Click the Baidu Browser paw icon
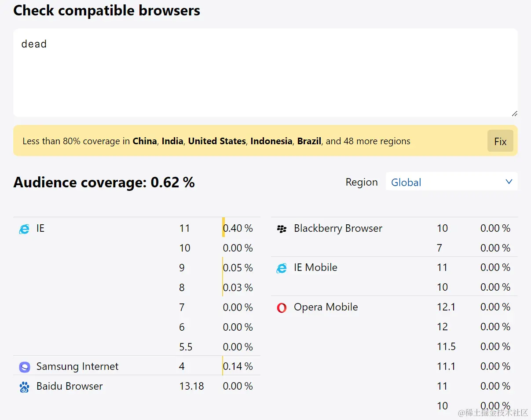The width and height of the screenshot is (531, 420). point(24,387)
